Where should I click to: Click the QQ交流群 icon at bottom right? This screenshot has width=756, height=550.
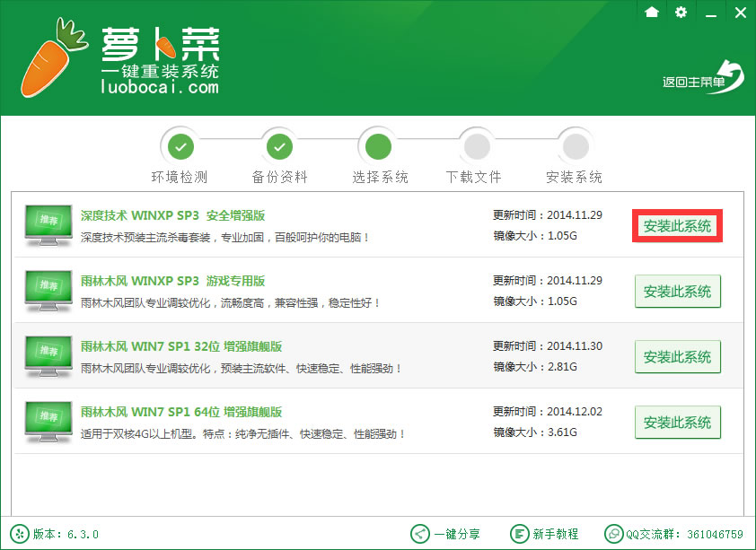click(x=615, y=533)
